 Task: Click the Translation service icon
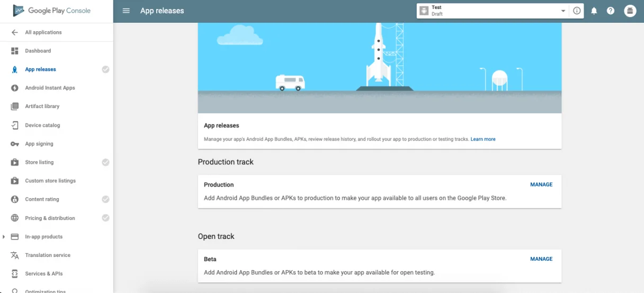tap(15, 255)
